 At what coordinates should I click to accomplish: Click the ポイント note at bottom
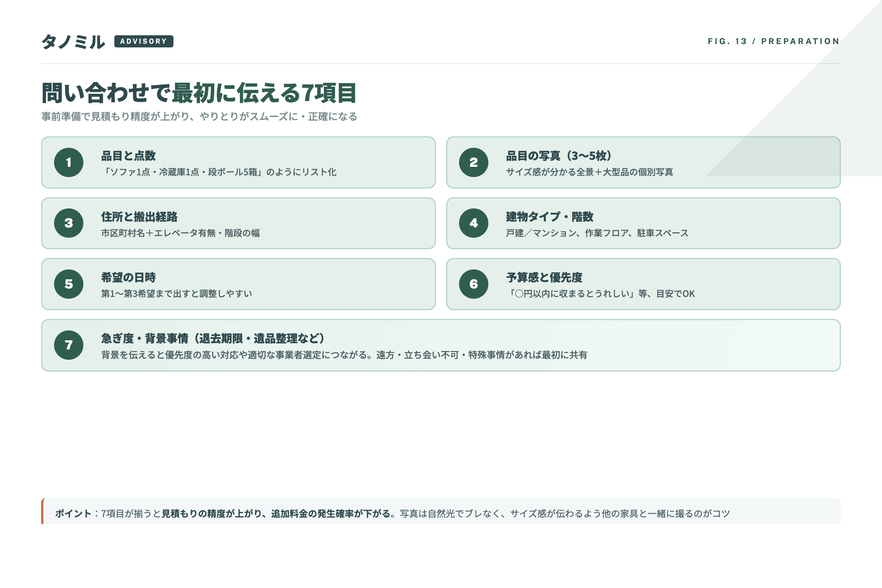point(392,513)
